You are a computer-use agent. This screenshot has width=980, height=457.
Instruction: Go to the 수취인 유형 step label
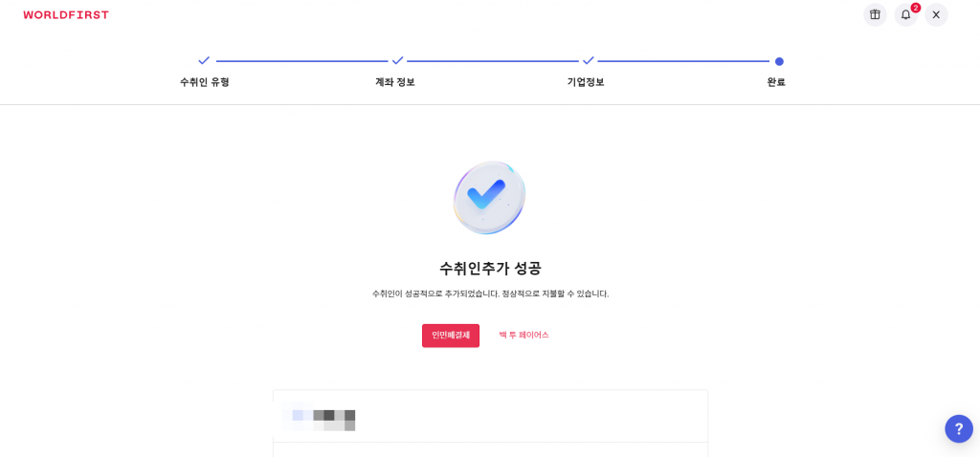tap(205, 82)
